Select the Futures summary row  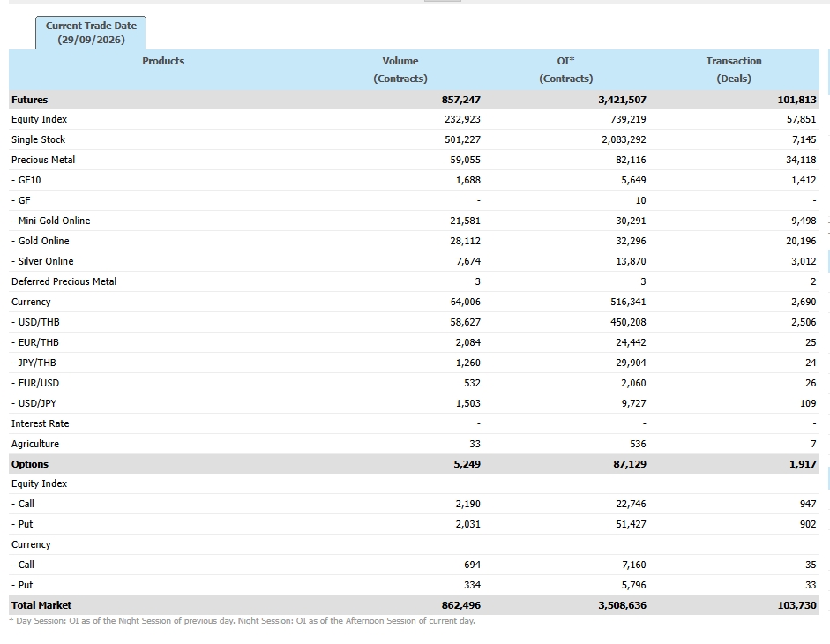[x=414, y=100]
